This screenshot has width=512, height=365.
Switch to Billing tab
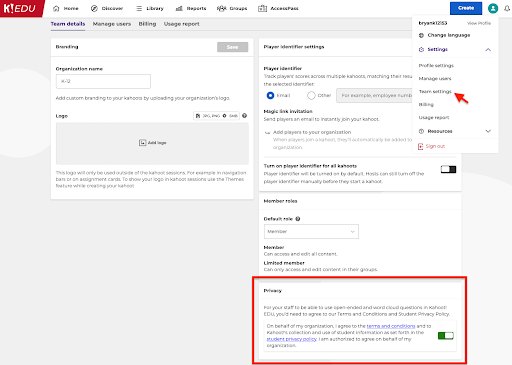[x=147, y=24]
